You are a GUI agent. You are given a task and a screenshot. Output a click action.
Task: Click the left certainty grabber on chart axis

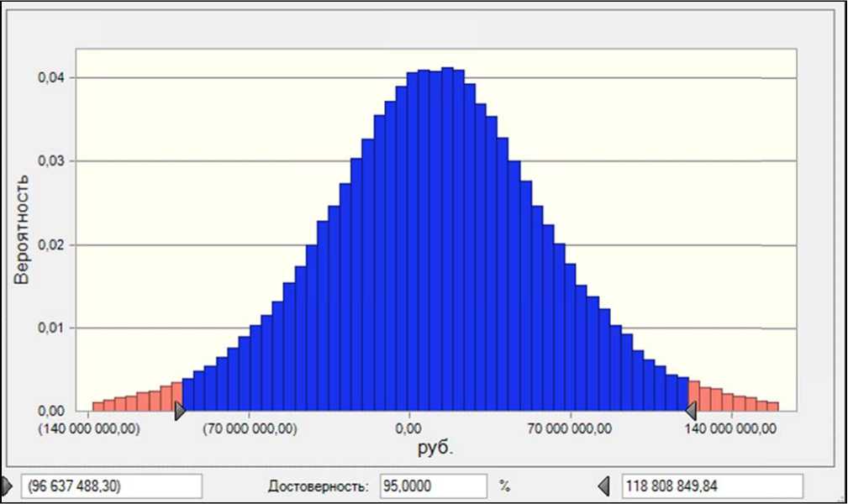pos(180,411)
